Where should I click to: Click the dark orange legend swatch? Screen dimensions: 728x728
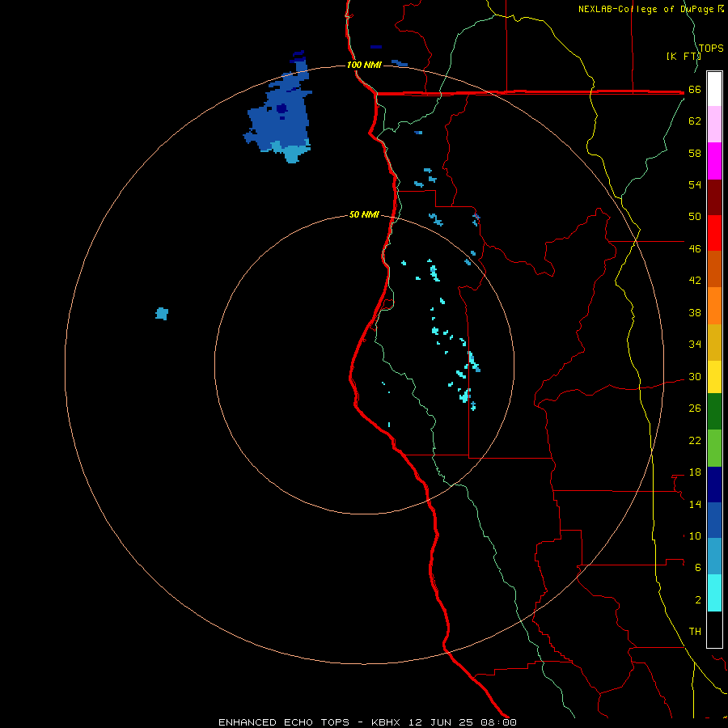click(x=714, y=269)
